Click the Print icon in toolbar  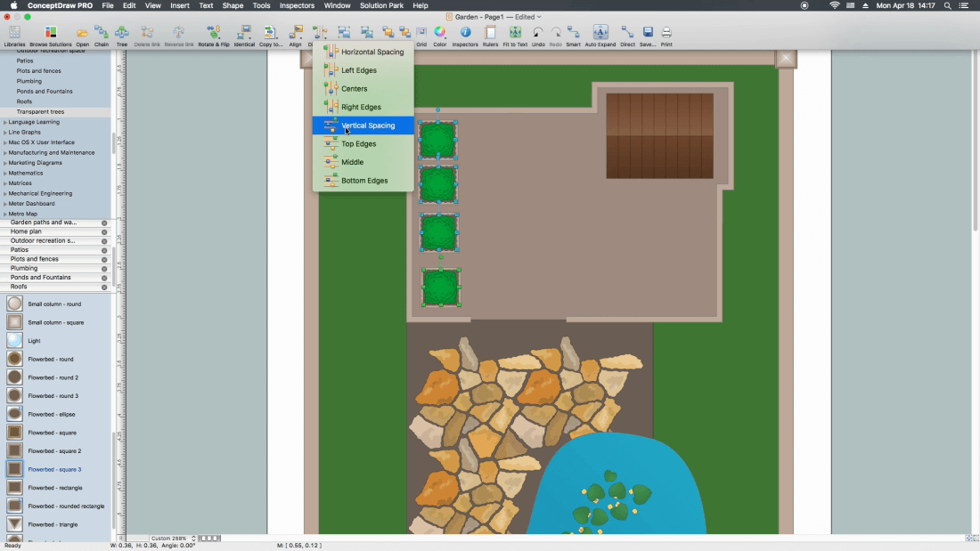pos(666,35)
